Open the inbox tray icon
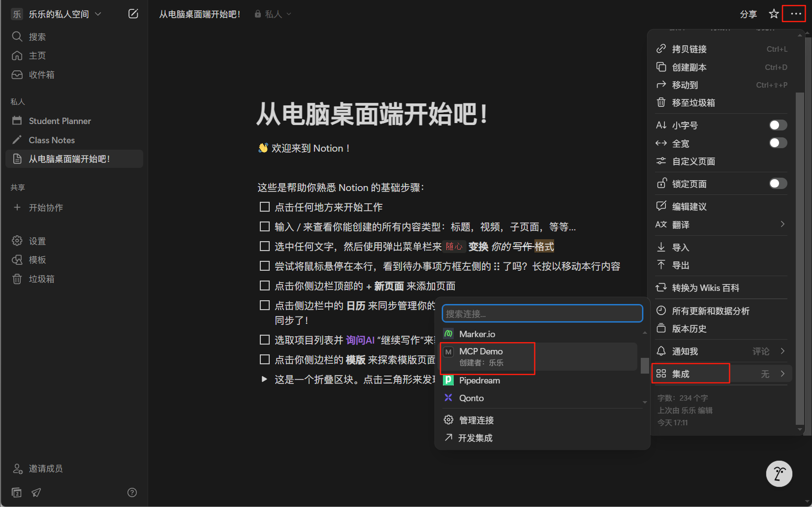Screen dimensions: 812x507 coord(17,75)
